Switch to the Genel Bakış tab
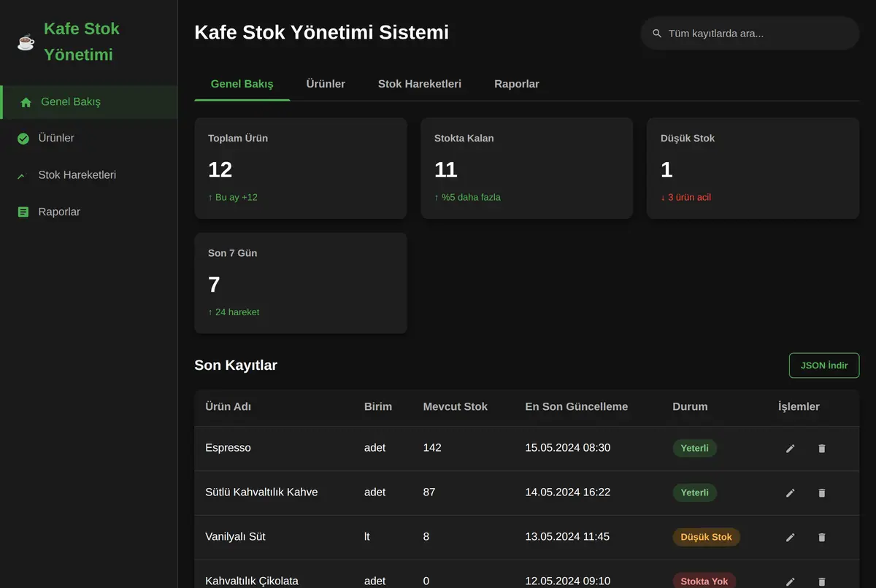 (242, 84)
